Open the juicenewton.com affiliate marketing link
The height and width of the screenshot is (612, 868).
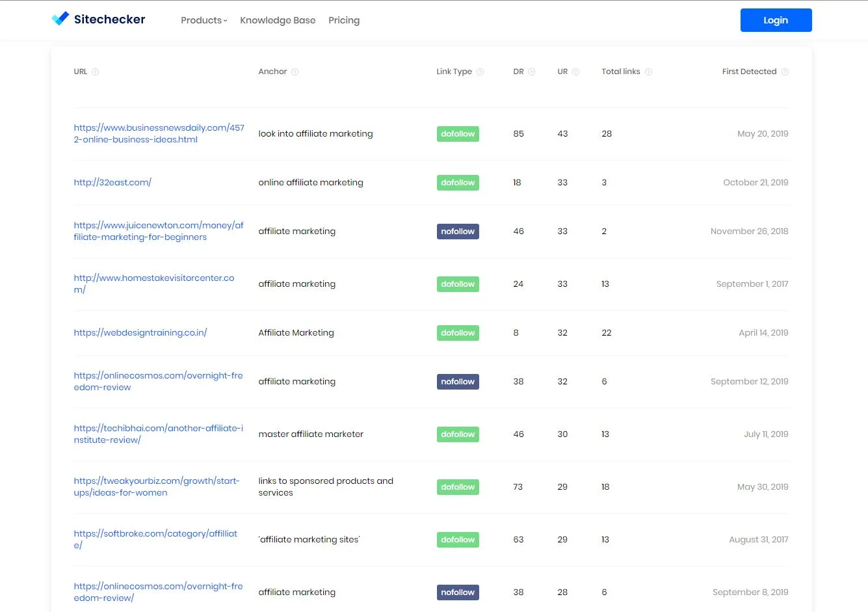coord(159,231)
